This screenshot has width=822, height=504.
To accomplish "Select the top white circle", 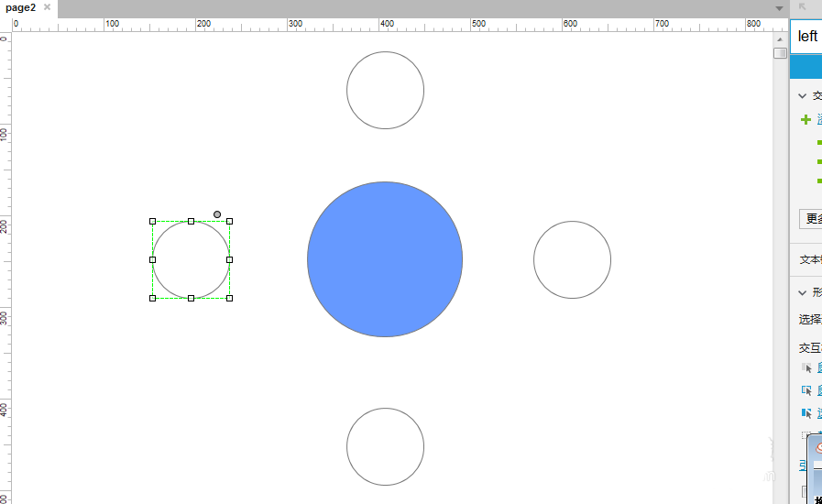I will click(x=385, y=90).
